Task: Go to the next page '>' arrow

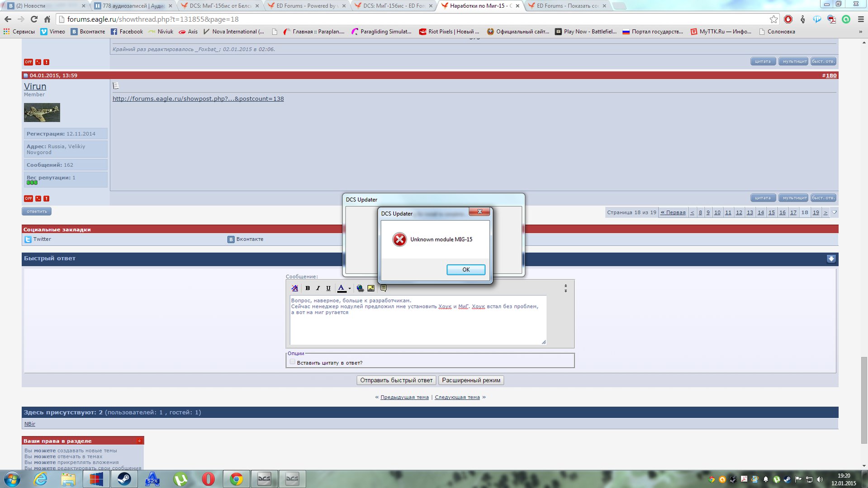Action: (825, 212)
